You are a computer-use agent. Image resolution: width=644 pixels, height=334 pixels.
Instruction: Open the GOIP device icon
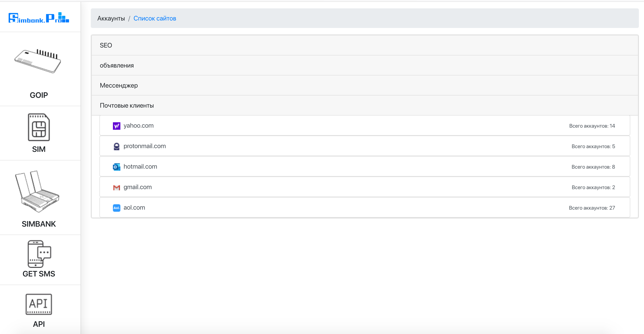click(x=38, y=61)
